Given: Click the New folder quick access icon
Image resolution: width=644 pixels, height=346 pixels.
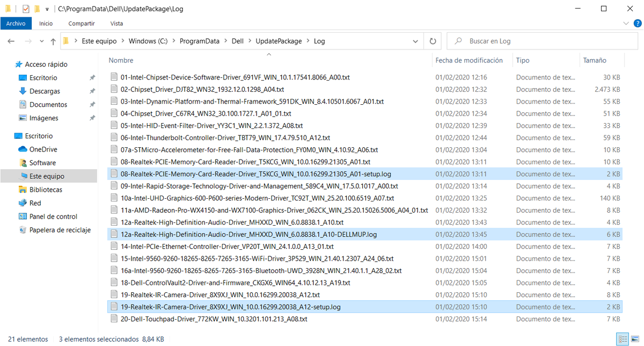Looking at the screenshot, I should coord(37,9).
